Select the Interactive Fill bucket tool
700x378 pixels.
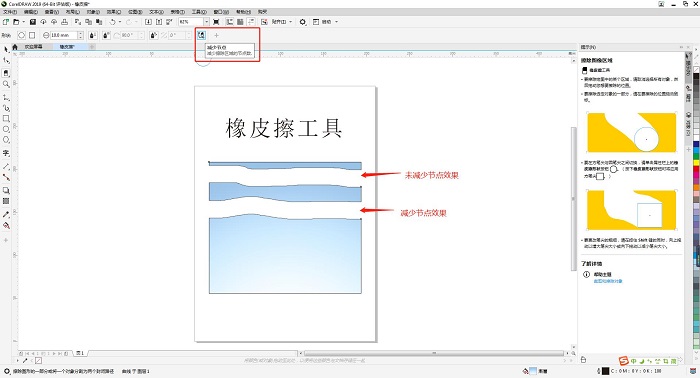coord(6,226)
